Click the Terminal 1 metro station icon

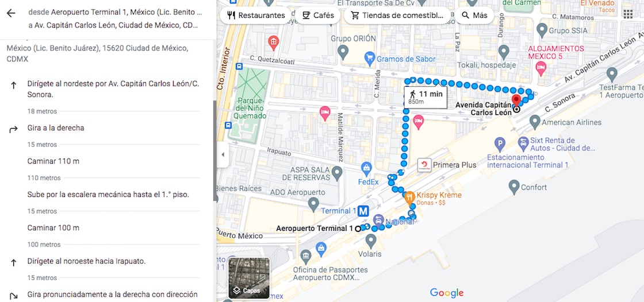pos(363,211)
